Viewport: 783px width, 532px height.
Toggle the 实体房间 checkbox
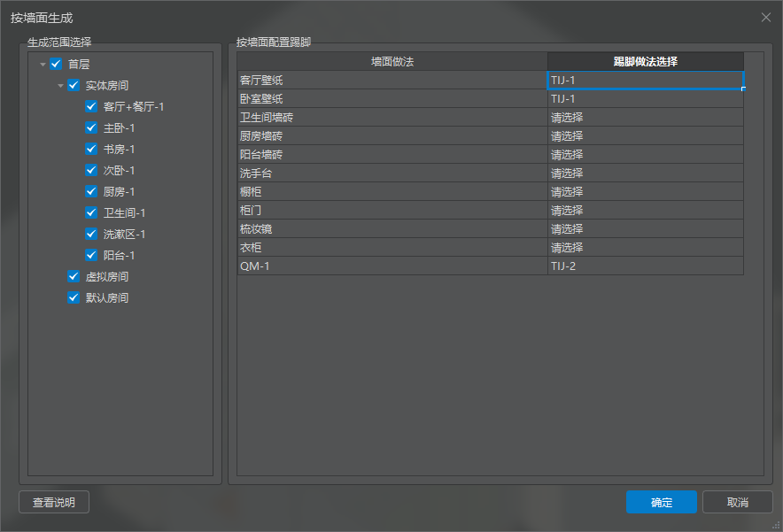pos(74,86)
